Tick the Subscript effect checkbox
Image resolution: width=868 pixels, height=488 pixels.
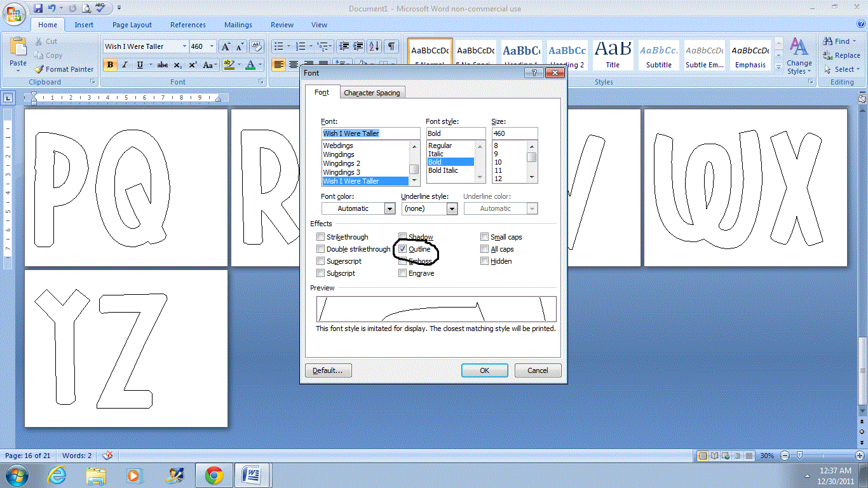[320, 273]
